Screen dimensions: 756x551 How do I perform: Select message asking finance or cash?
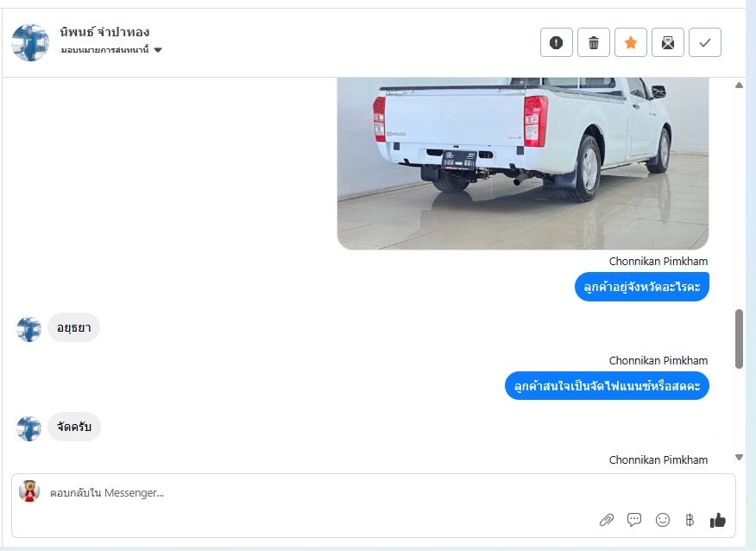(x=607, y=386)
